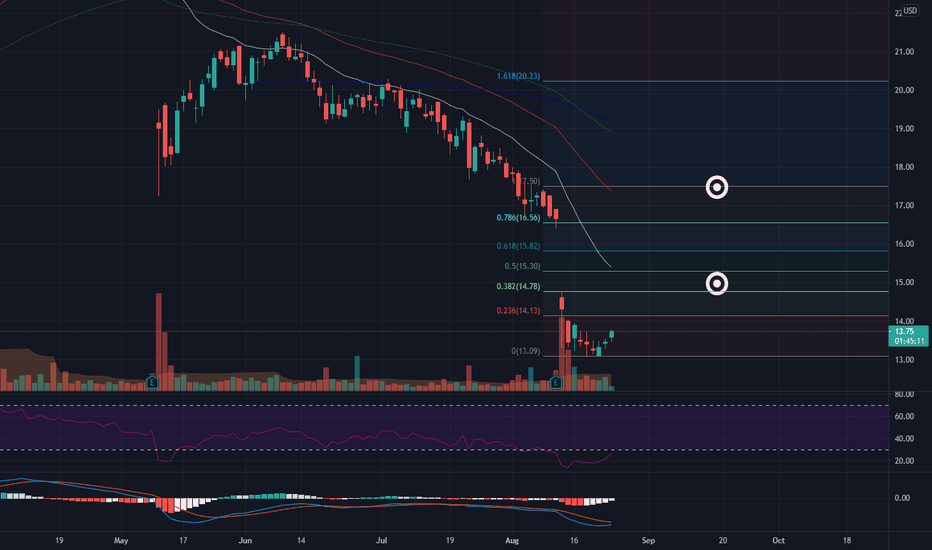Click the earnings 'E' marker in August
Screen dimensions: 932x550
556,382
